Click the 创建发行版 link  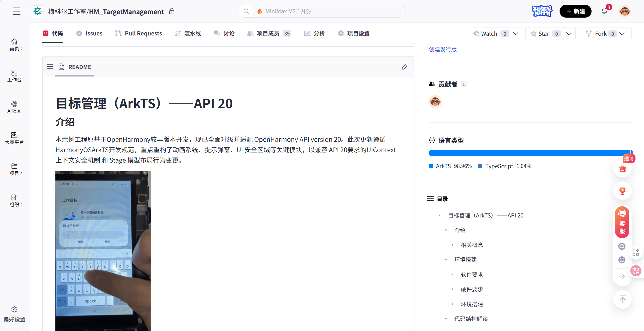443,49
